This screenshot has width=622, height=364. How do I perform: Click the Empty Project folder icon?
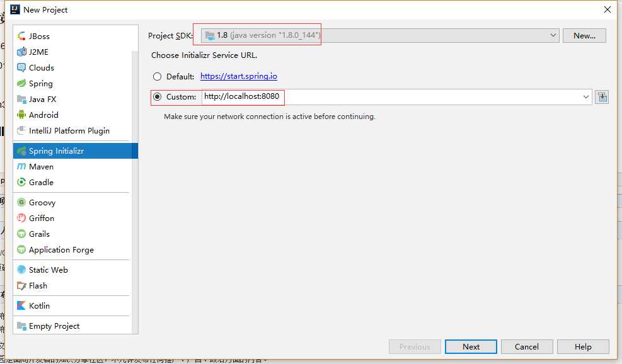point(21,326)
